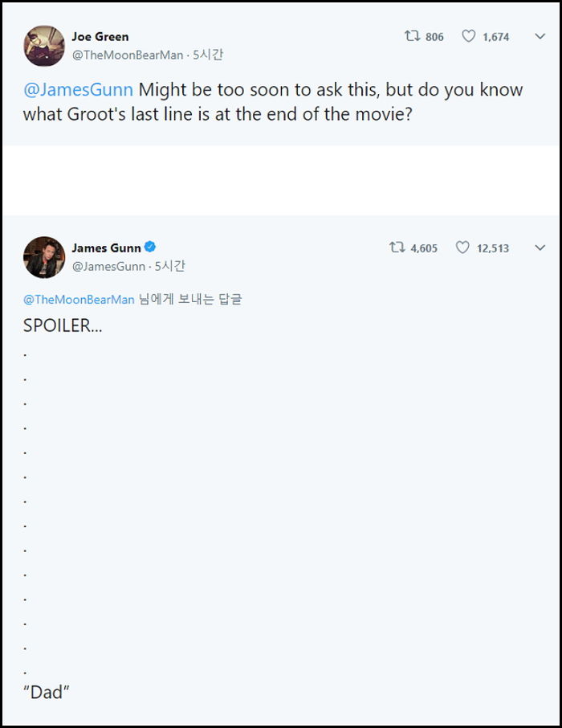The width and height of the screenshot is (562, 728).
Task: Retweet James Gunn's spoiler reply
Action: point(397,248)
